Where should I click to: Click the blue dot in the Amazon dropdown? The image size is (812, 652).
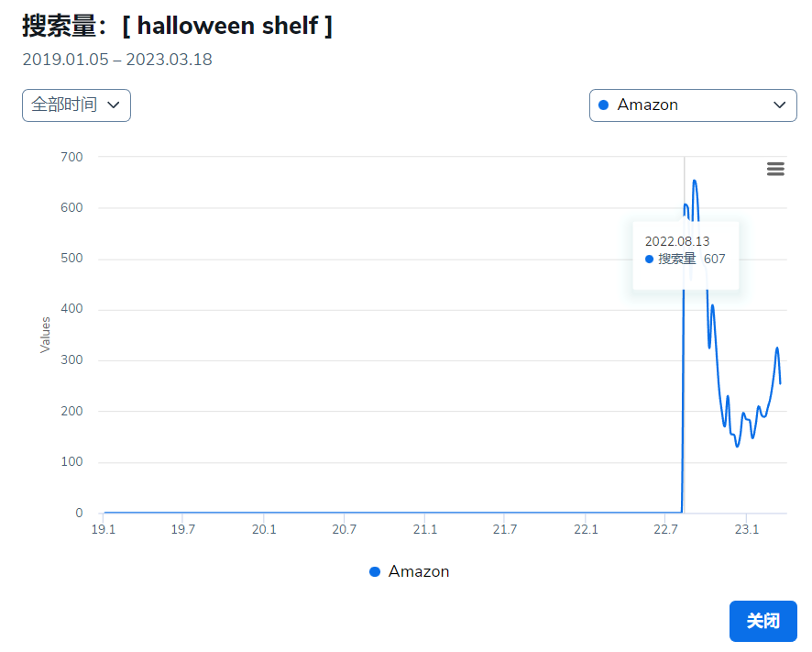point(603,105)
